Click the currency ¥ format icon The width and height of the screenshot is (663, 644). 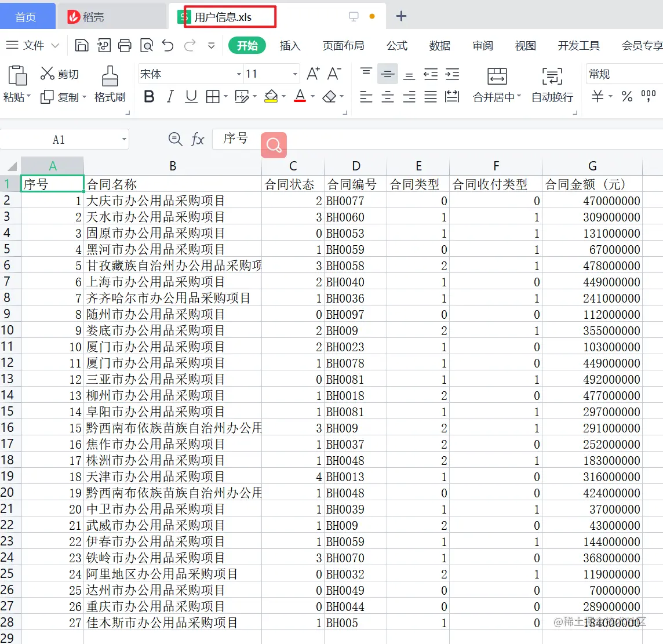[x=598, y=96]
